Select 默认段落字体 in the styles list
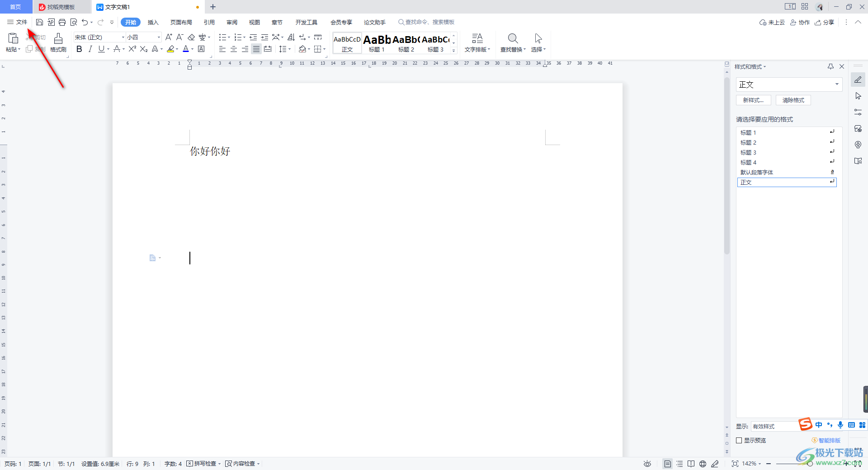The height and width of the screenshot is (470, 868). [787, 173]
